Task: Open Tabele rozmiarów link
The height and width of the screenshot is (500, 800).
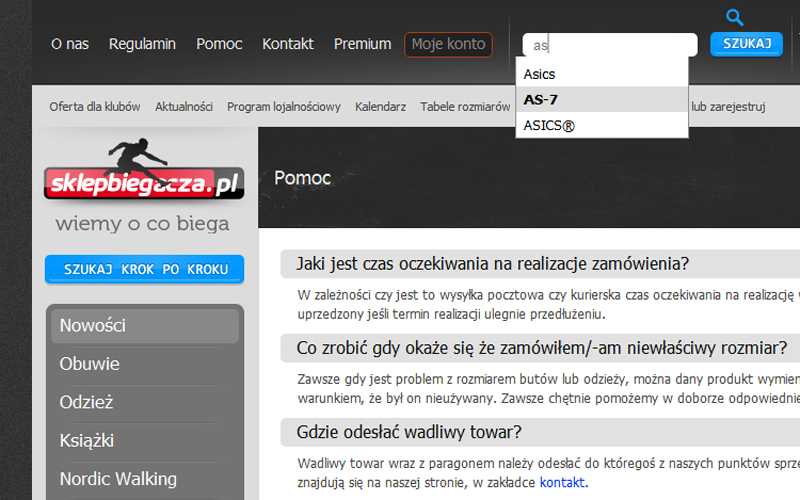Action: point(465,107)
